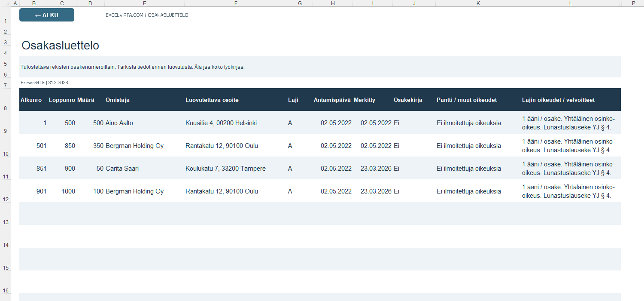Select the Loppunro table header

[x=62, y=100]
